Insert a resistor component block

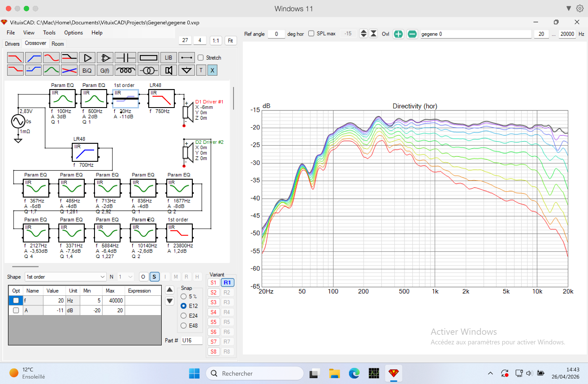(148, 58)
